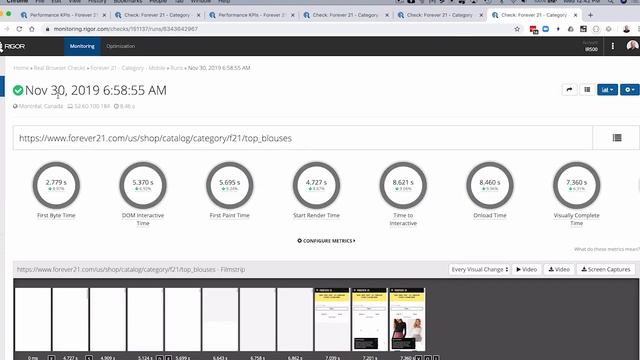Expand Configure Metrics

[x=327, y=241]
